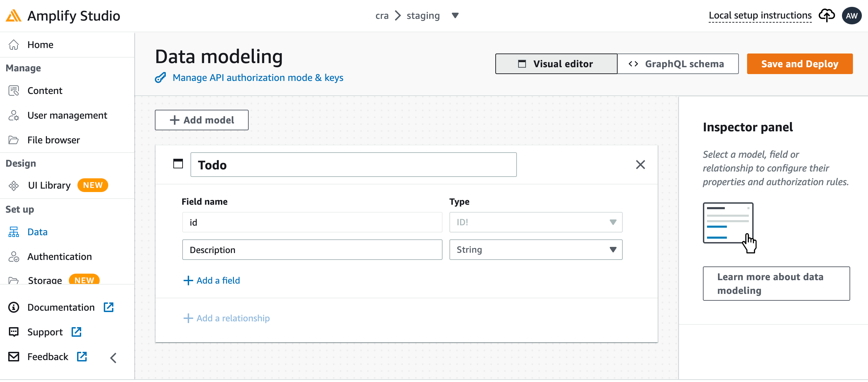The height and width of the screenshot is (382, 868).
Task: Click the User management icon
Action: coord(15,115)
